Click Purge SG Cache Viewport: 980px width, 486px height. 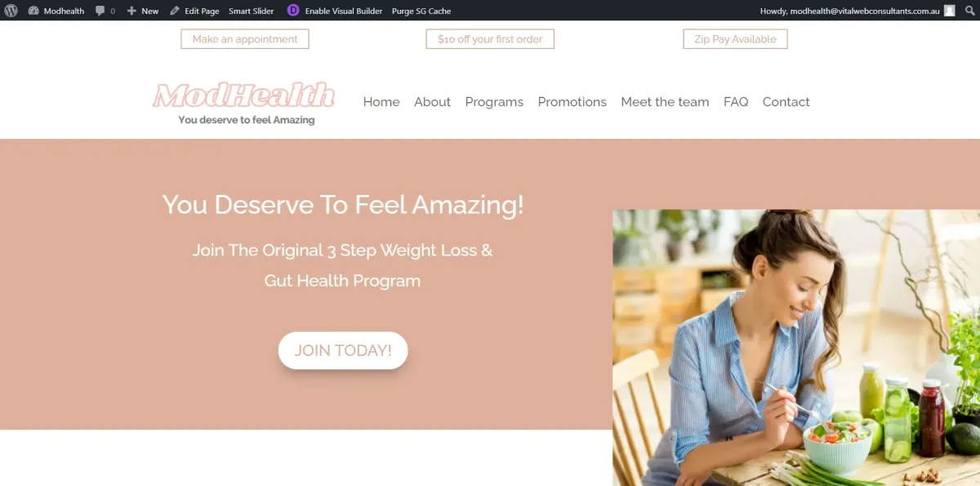tap(421, 11)
